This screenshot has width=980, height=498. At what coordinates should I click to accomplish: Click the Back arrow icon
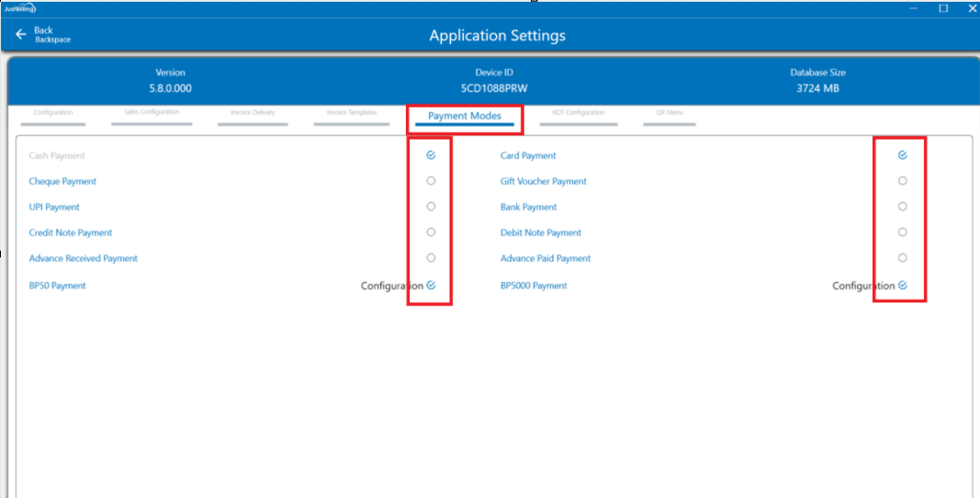21,35
